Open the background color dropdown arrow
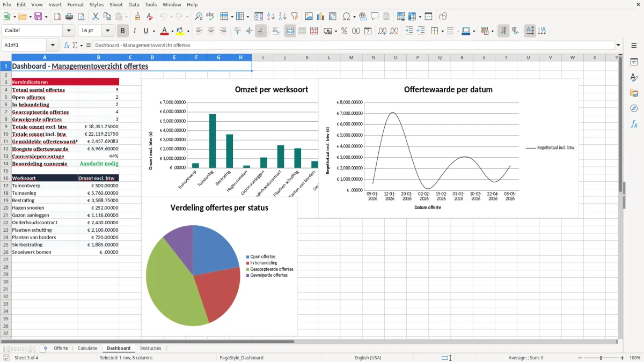The width and height of the screenshot is (644, 362). (187, 31)
